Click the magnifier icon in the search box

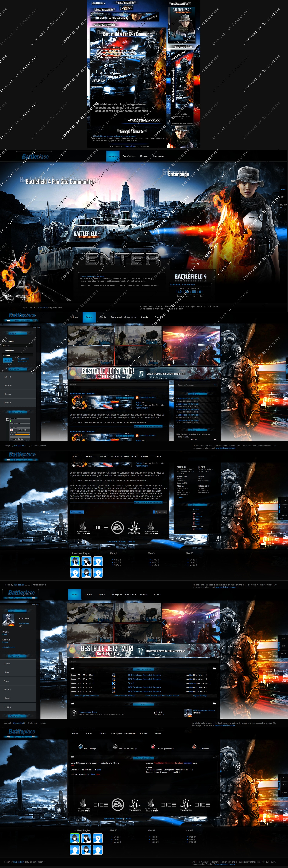point(215,385)
